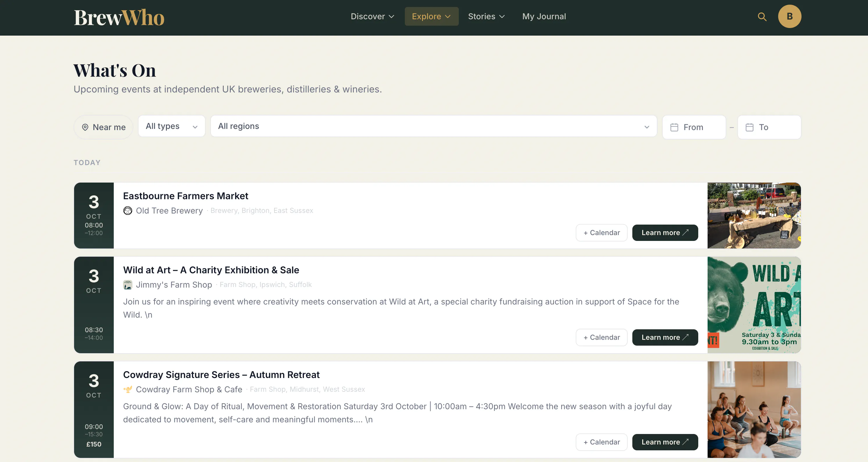Screen dimensions: 868x462
Task: Click the £150 price on Cowdray event
Action: coord(94,444)
